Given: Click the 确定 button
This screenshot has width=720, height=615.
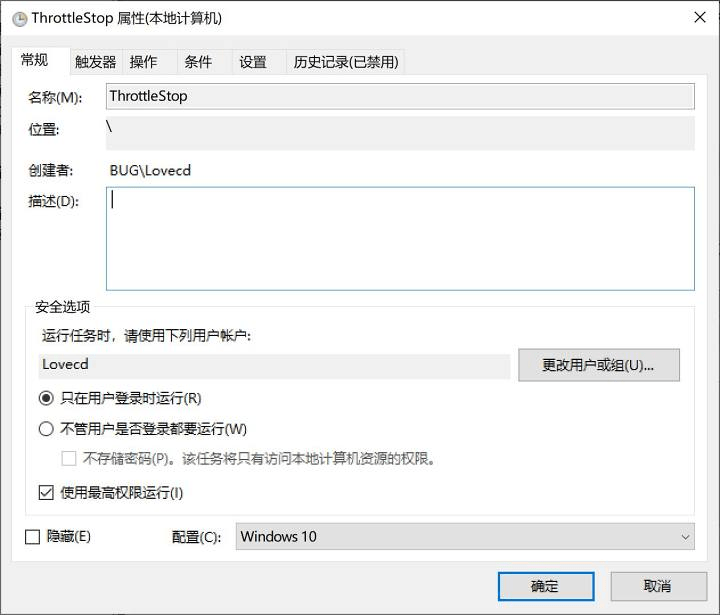Looking at the screenshot, I should click(546, 587).
